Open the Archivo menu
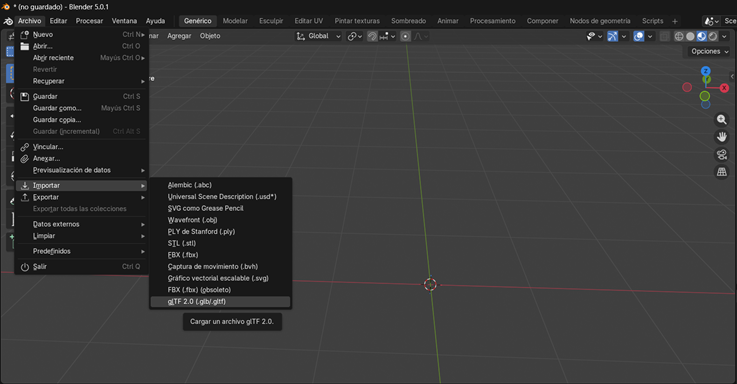This screenshot has height=384, width=737. (30, 21)
